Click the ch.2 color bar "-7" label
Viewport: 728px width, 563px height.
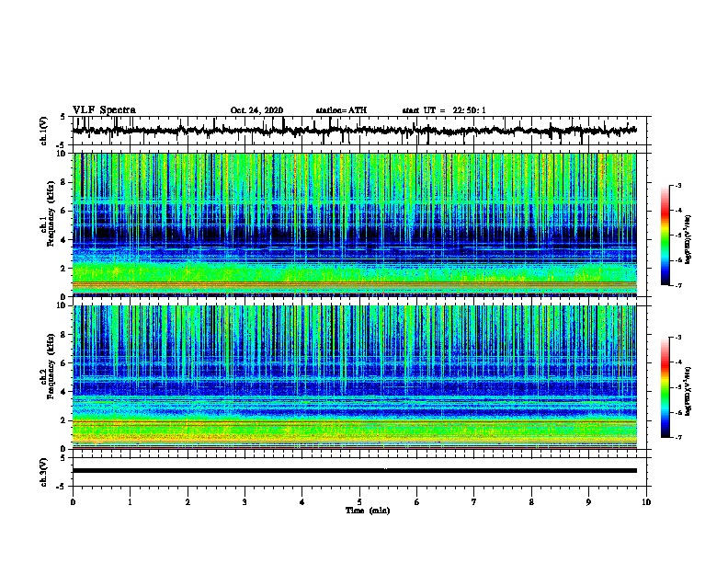coord(677,437)
